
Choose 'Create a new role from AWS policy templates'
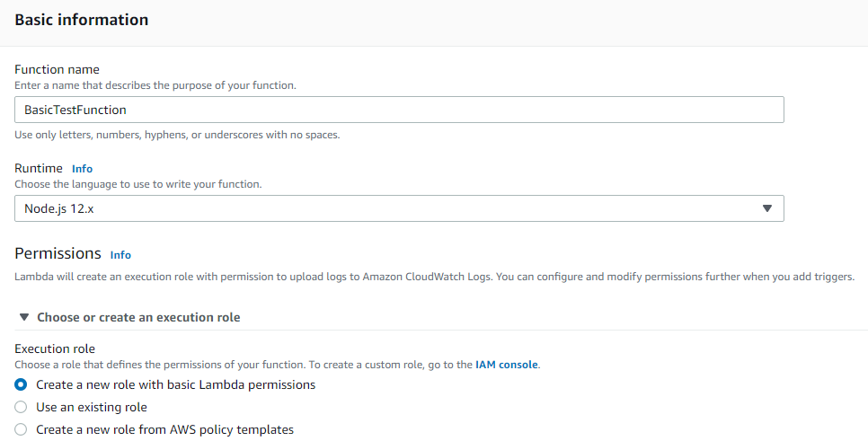(21, 429)
